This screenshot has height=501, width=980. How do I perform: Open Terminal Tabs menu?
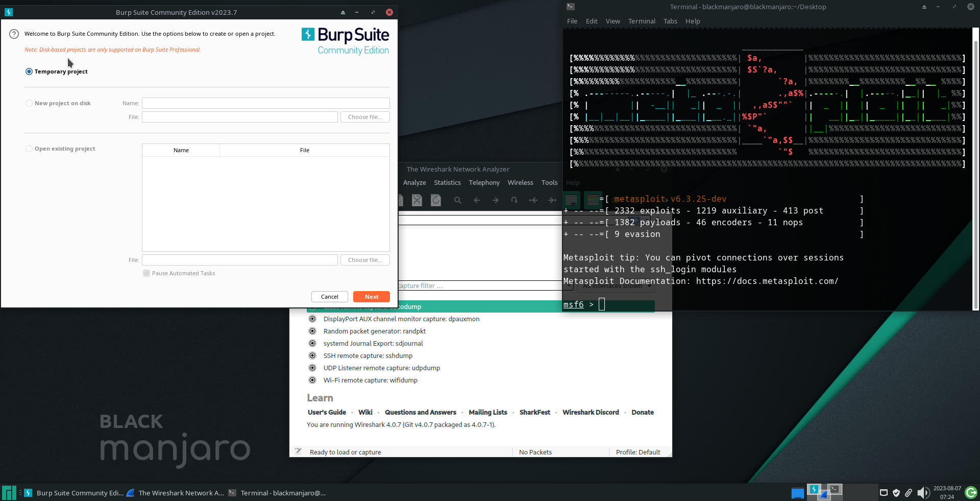(670, 21)
